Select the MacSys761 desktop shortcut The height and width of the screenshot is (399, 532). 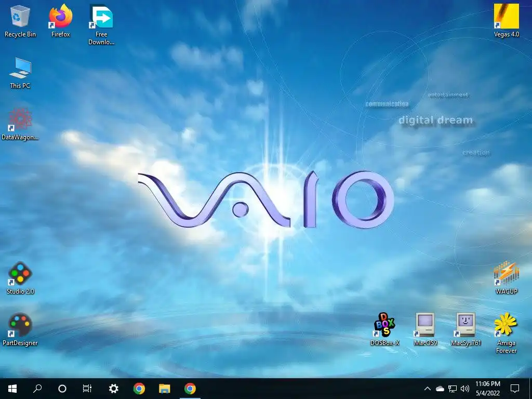coord(466,330)
